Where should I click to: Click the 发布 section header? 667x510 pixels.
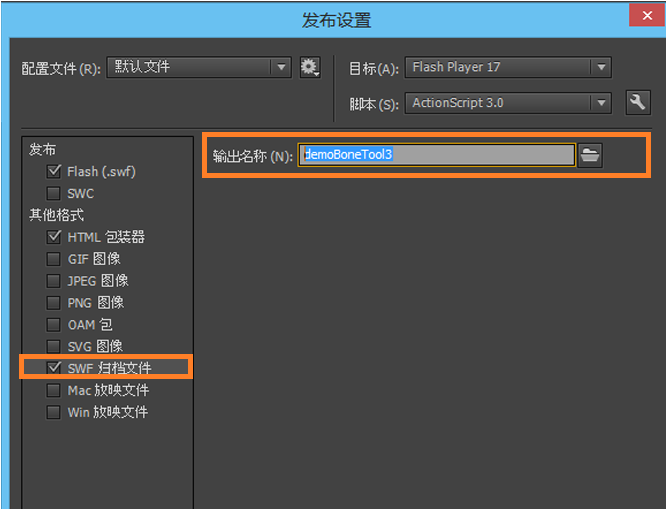[42, 150]
